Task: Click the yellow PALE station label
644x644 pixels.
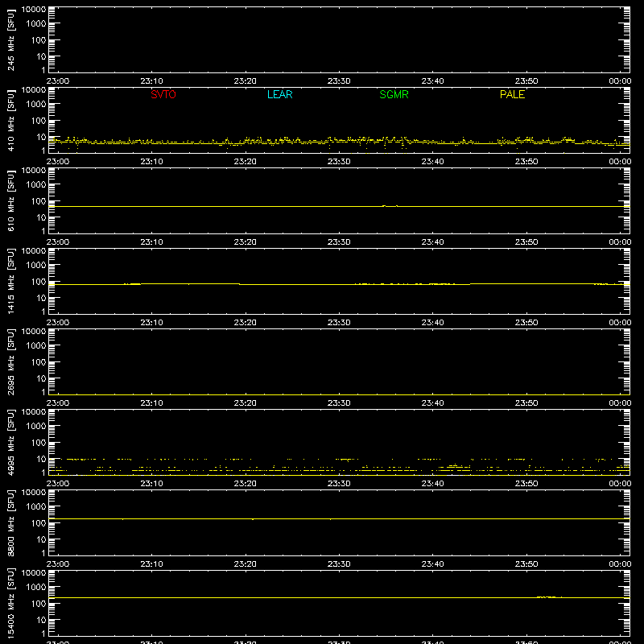Action: 512,94
